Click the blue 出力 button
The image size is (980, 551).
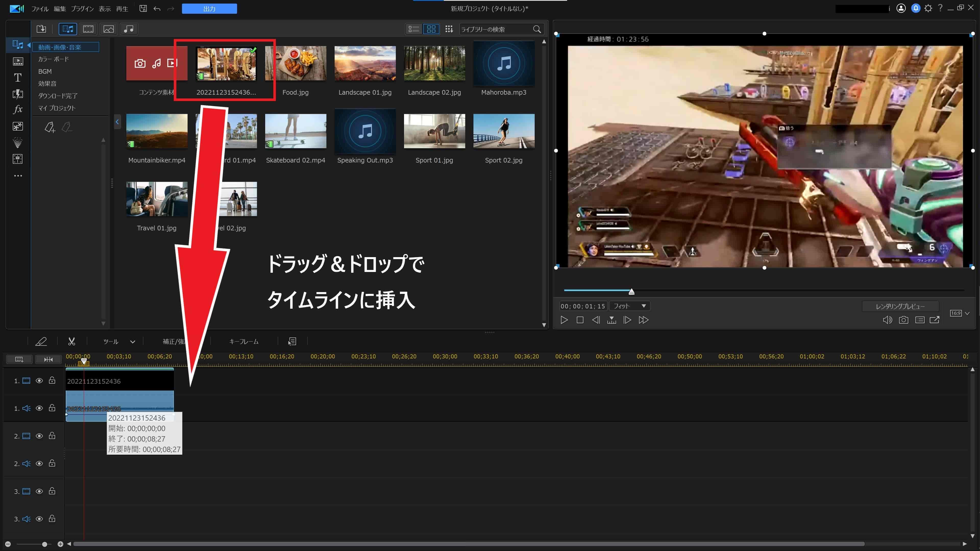click(209, 9)
